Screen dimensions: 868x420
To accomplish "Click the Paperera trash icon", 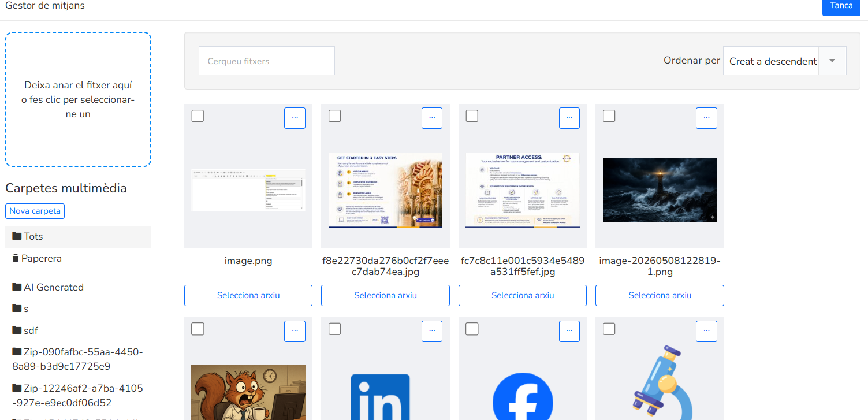I will 16,258.
